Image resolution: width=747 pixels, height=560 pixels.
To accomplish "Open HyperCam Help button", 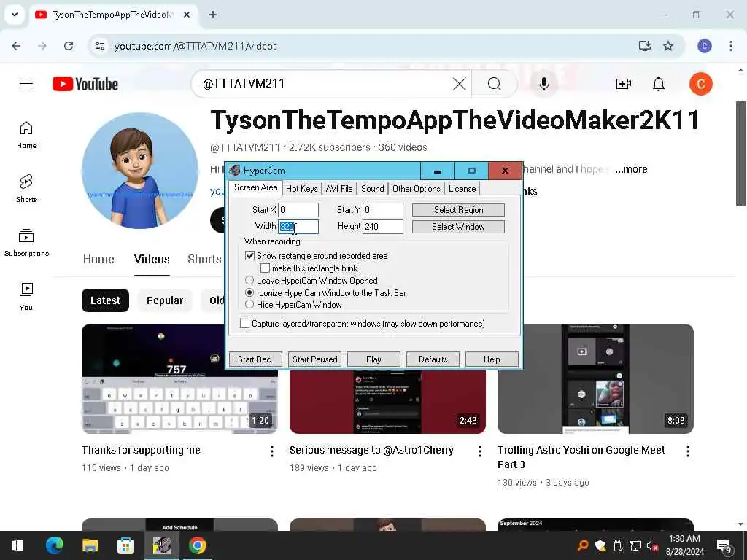I will (x=492, y=359).
